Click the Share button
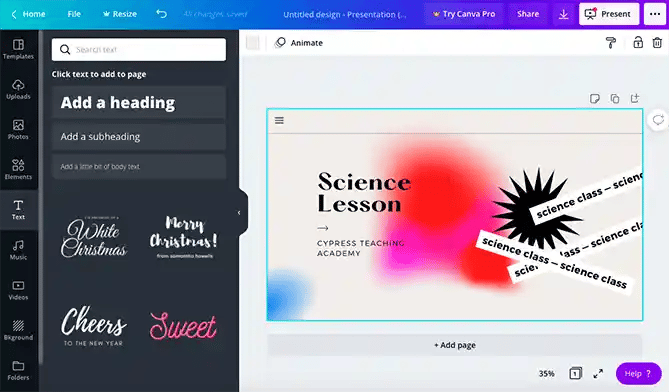This screenshot has width=669, height=392. [x=528, y=14]
